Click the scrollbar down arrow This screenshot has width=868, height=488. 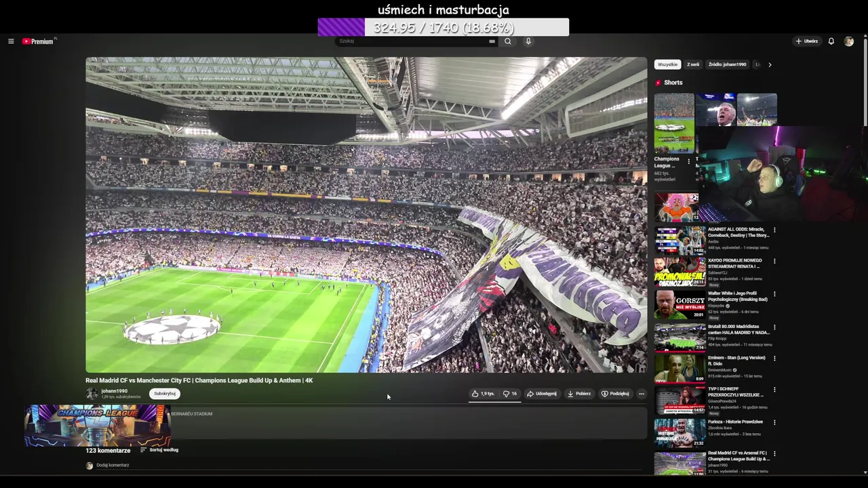(865, 472)
